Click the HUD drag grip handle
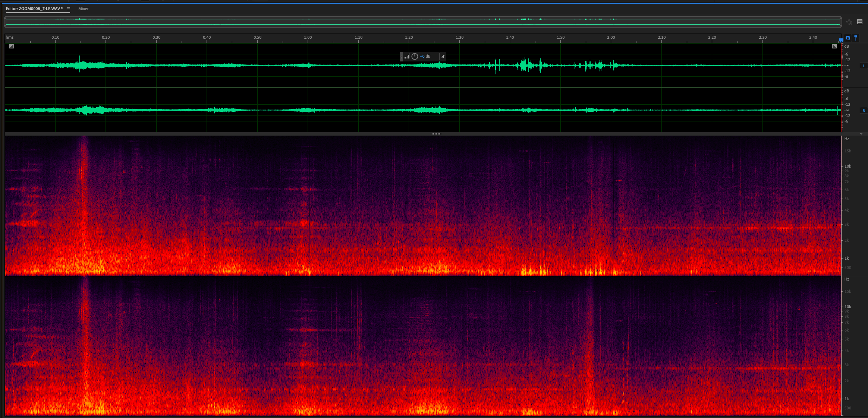 tap(401, 56)
